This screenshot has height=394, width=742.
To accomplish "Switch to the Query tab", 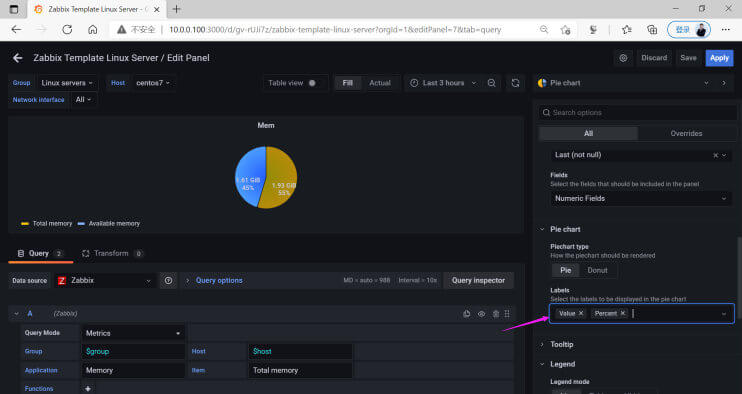I will (x=41, y=254).
